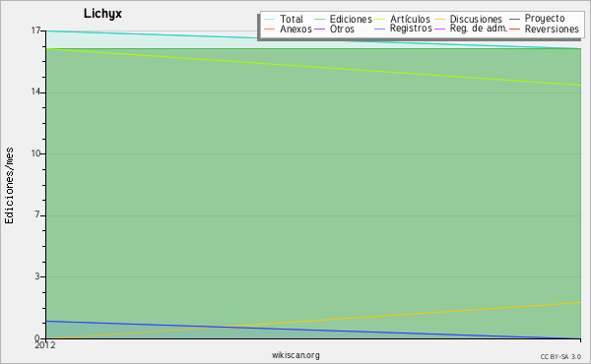This screenshot has width=591, height=364.
Task: Click the 2012 x-axis label
Action: [x=45, y=345]
